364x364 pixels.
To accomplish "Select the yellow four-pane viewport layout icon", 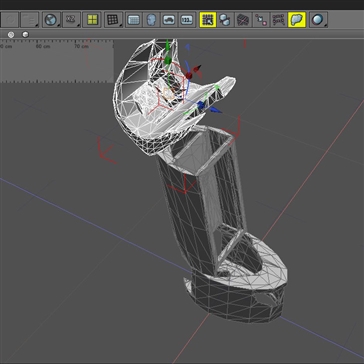I will click(92, 20).
